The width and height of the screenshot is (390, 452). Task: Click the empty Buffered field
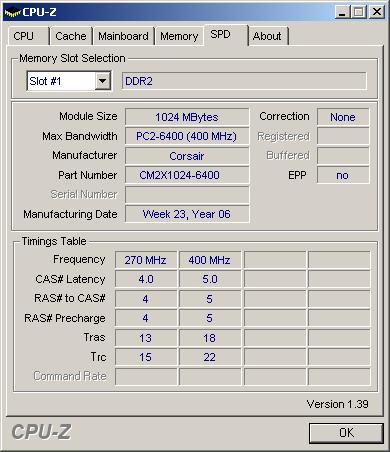coord(343,156)
